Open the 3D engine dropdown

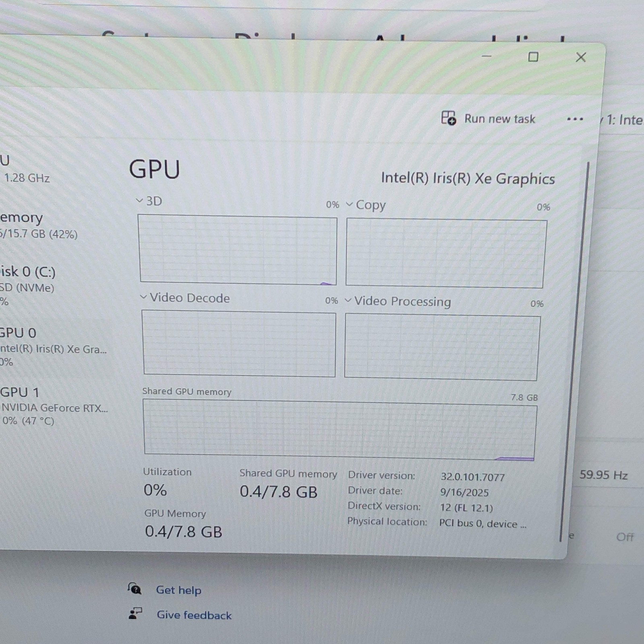click(x=139, y=200)
